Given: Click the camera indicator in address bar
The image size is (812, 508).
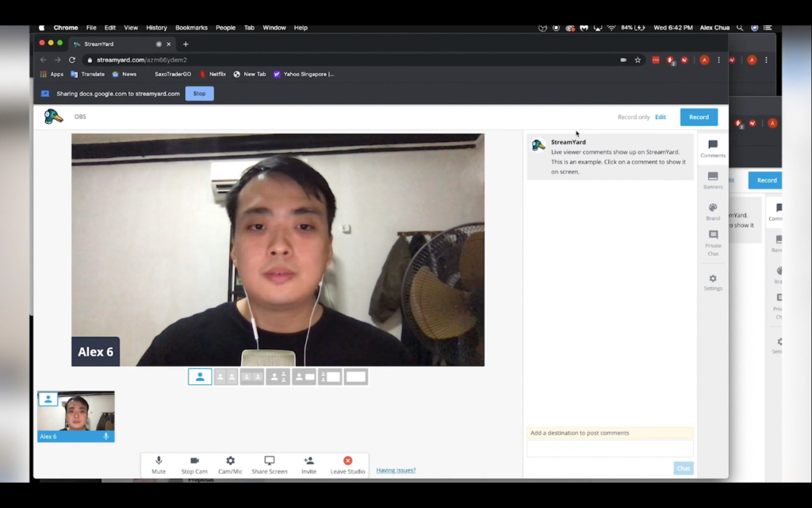Looking at the screenshot, I should 623,60.
